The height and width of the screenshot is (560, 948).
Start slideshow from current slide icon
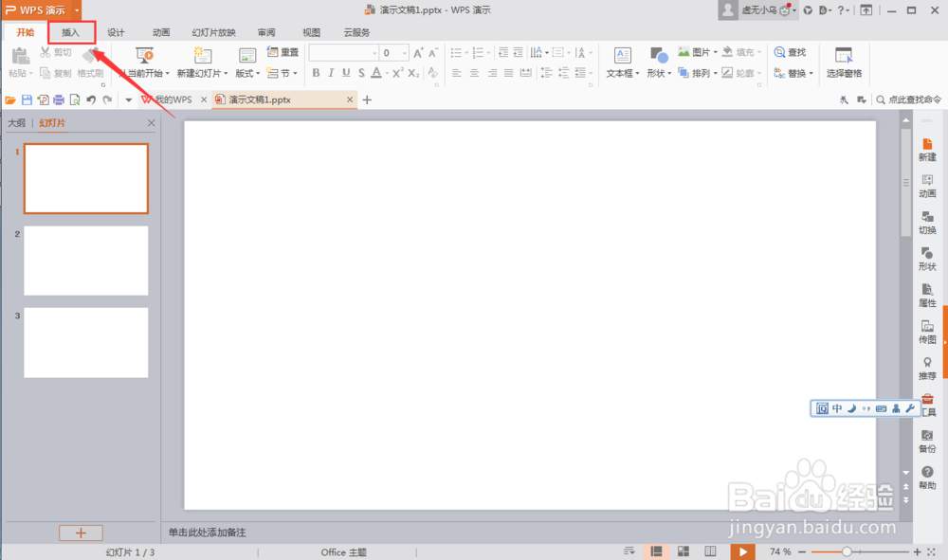(144, 56)
